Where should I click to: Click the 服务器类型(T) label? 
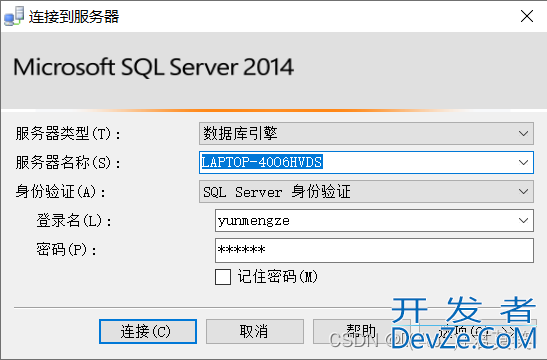68,134
